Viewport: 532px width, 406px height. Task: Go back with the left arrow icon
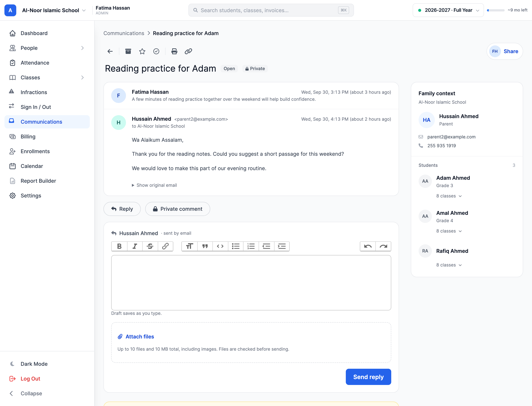(110, 51)
